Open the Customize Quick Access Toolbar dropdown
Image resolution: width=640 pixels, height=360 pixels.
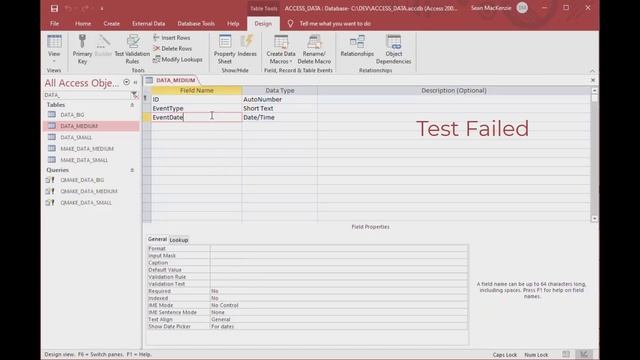(102, 9)
